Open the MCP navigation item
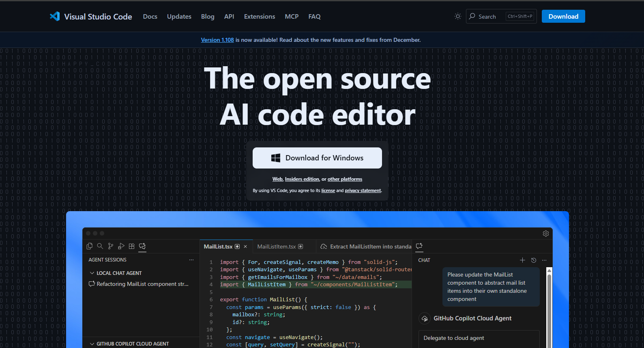Screen dimensions: 644x348 (x=292, y=17)
